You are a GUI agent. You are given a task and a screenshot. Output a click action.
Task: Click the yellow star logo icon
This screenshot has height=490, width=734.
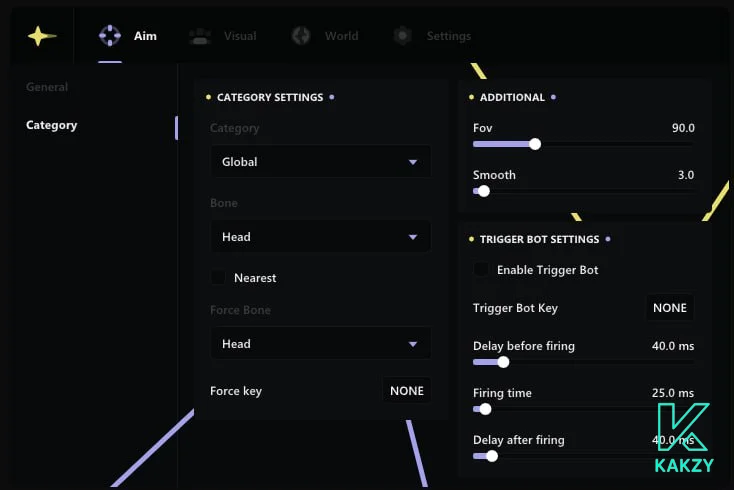click(42, 36)
